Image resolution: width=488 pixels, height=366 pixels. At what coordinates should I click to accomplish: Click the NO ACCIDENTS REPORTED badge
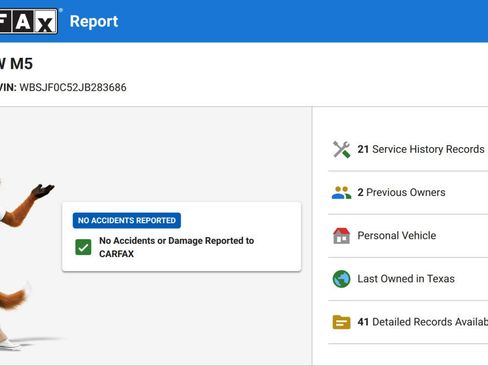pyautogui.click(x=127, y=220)
